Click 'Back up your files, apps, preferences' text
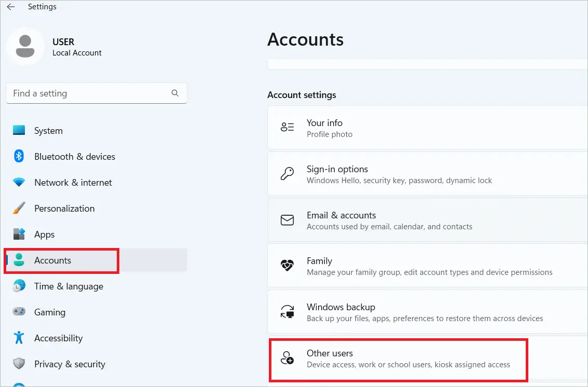 point(425,319)
